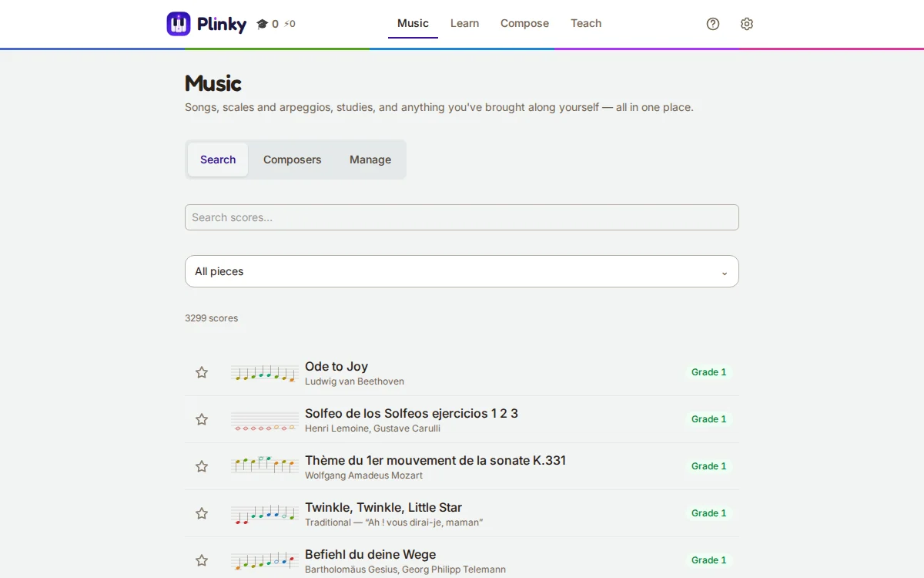The height and width of the screenshot is (578, 924).
Task: Click the lightning streak counter icon
Action: (286, 24)
